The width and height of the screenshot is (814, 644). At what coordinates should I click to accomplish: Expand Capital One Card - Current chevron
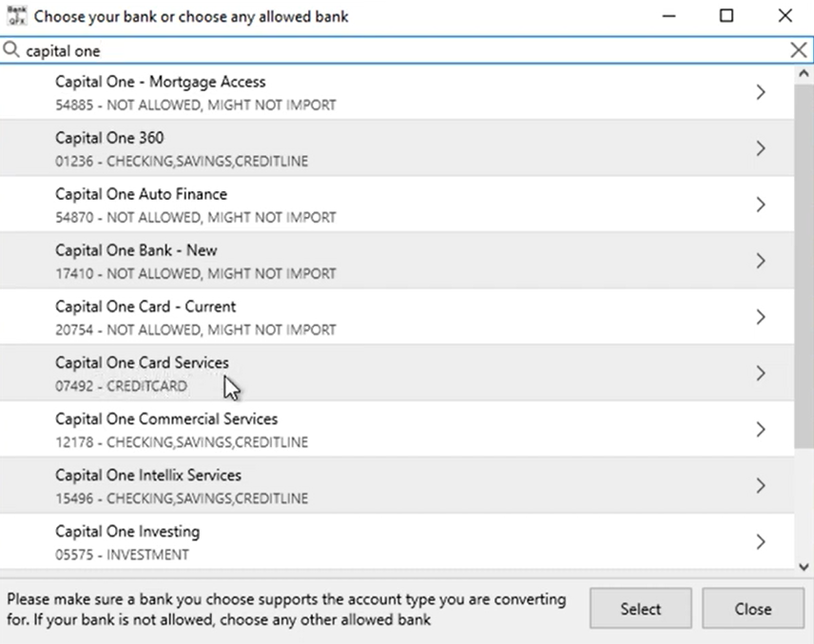pos(761,318)
